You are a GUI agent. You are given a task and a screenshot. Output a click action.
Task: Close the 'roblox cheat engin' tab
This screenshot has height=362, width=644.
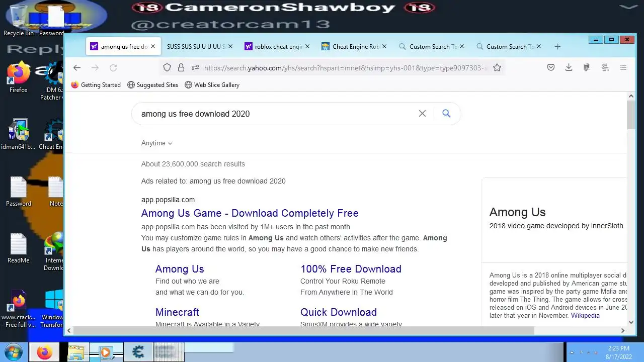[x=307, y=47]
